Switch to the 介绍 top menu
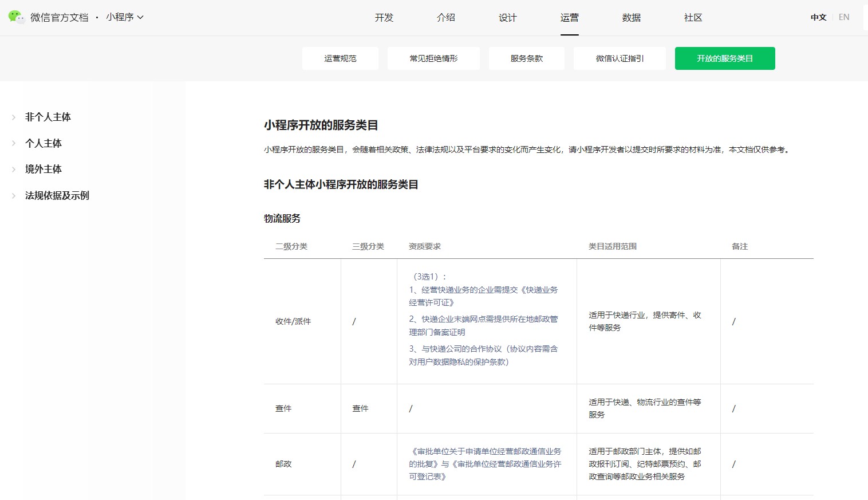 pos(446,18)
